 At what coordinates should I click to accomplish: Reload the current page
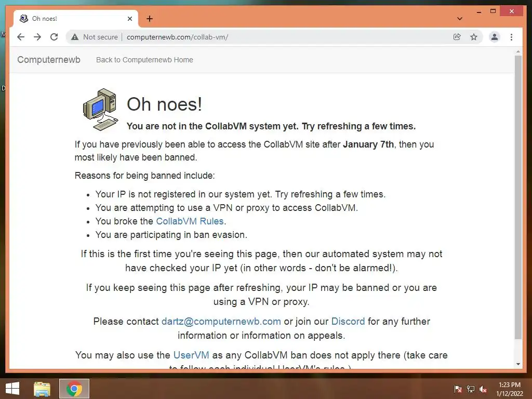click(x=54, y=37)
